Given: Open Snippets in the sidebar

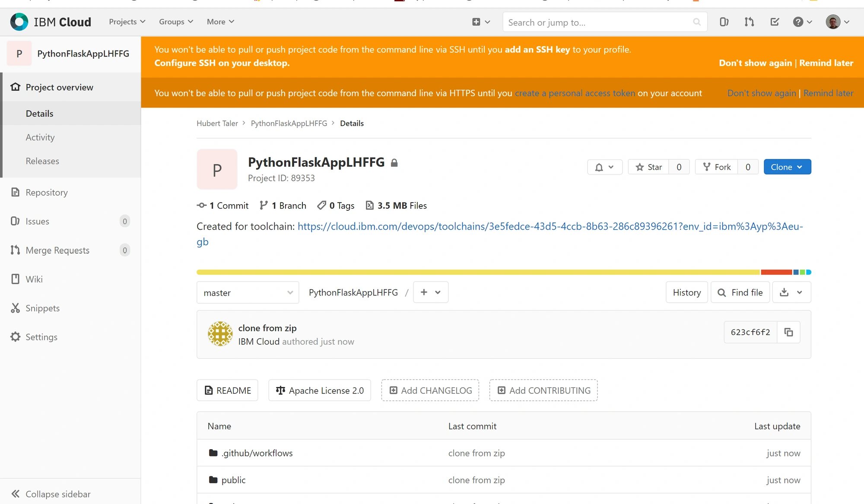Looking at the screenshot, I should (42, 308).
